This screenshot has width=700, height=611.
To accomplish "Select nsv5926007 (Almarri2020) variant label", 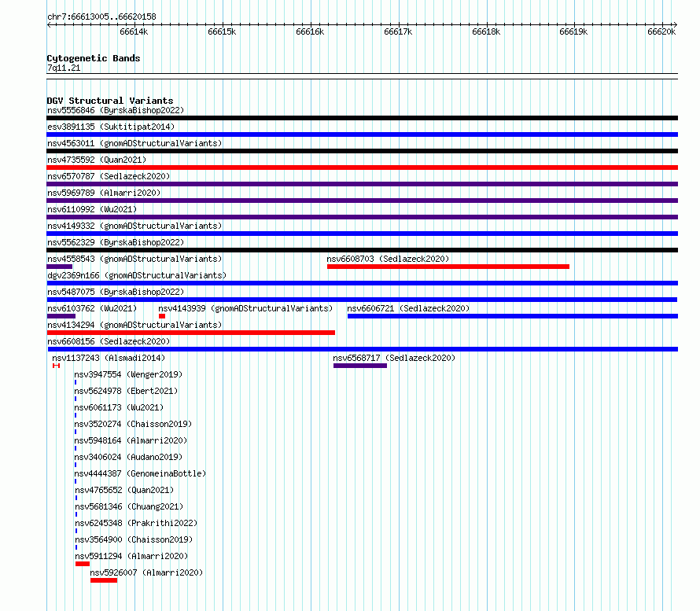I will [x=146, y=572].
